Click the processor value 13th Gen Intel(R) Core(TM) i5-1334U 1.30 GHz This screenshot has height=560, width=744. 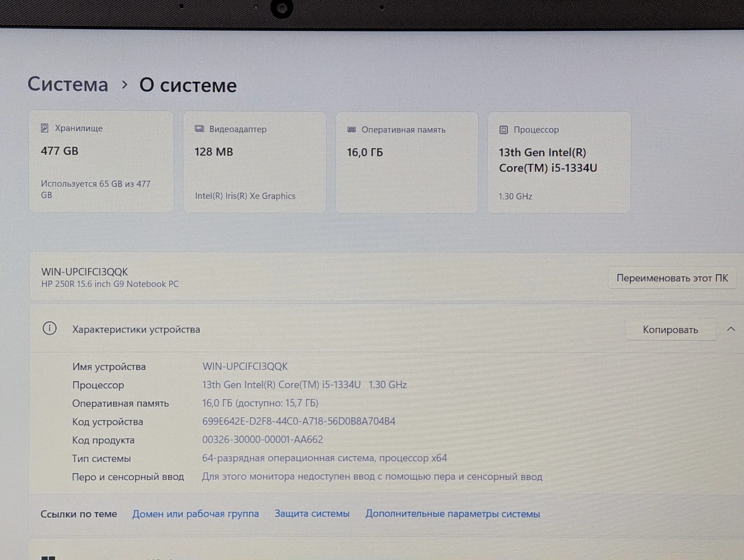coord(304,384)
